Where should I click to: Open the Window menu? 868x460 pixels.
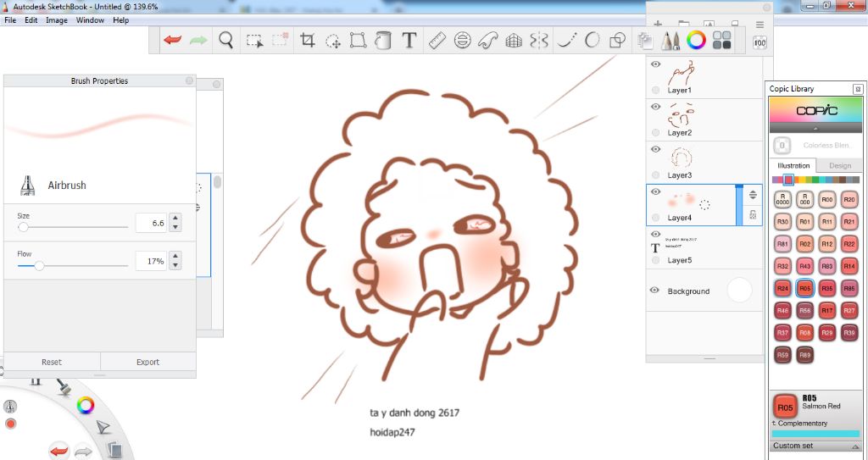(x=90, y=20)
